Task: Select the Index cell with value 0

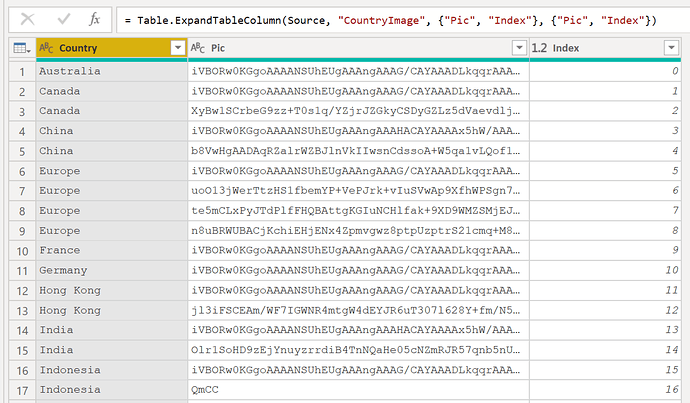Action: (x=605, y=71)
